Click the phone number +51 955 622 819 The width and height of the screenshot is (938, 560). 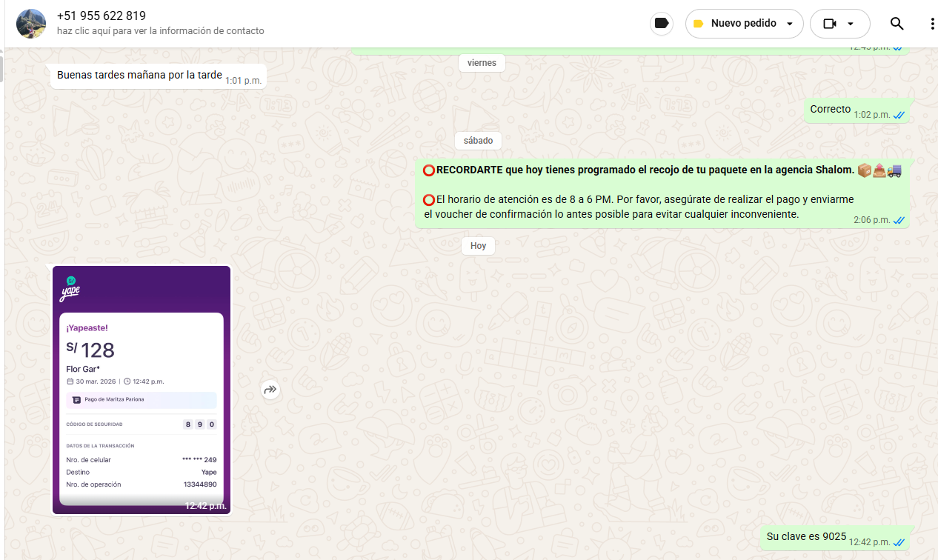pyautogui.click(x=102, y=16)
